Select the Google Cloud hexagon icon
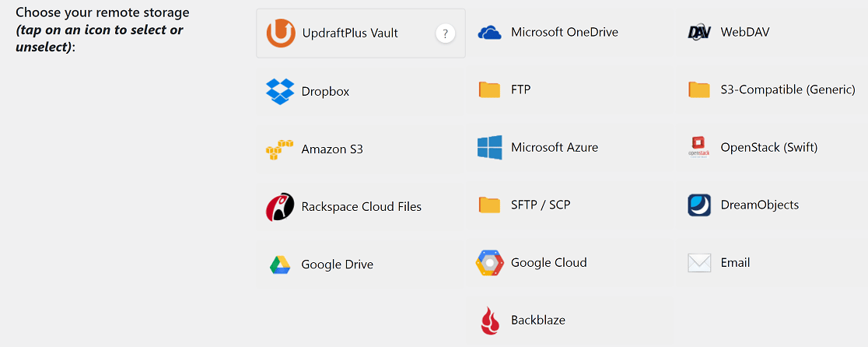Screen dimensions: 868x347 coord(489,263)
